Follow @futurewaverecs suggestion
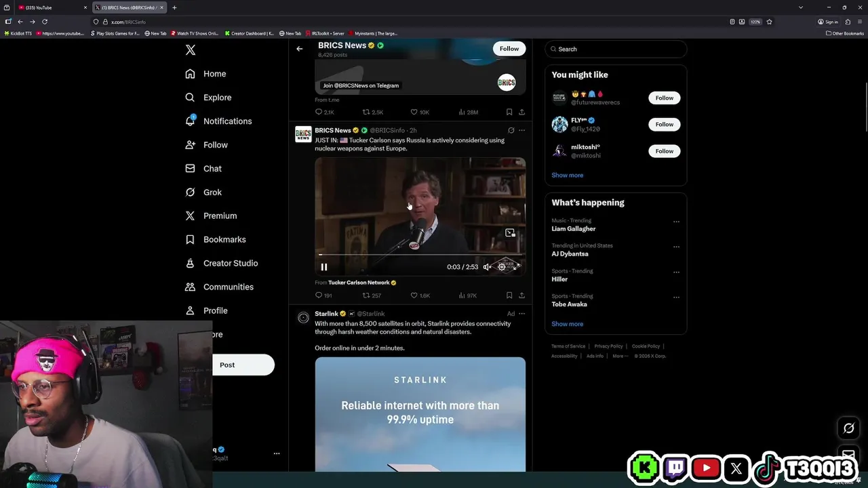The image size is (868, 488). (x=665, y=98)
